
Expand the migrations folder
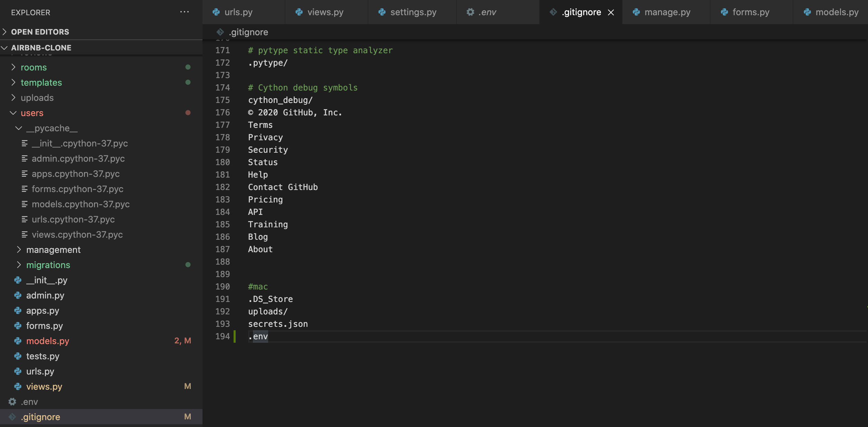point(19,265)
